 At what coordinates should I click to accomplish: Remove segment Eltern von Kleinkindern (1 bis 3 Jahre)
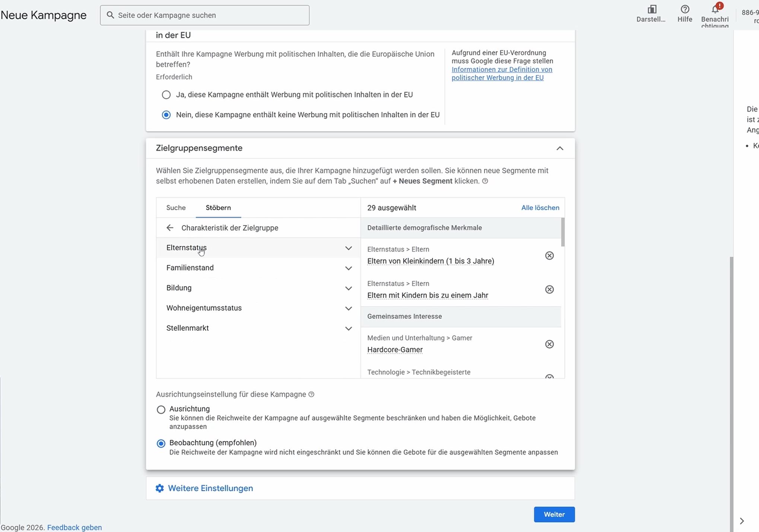(x=549, y=255)
